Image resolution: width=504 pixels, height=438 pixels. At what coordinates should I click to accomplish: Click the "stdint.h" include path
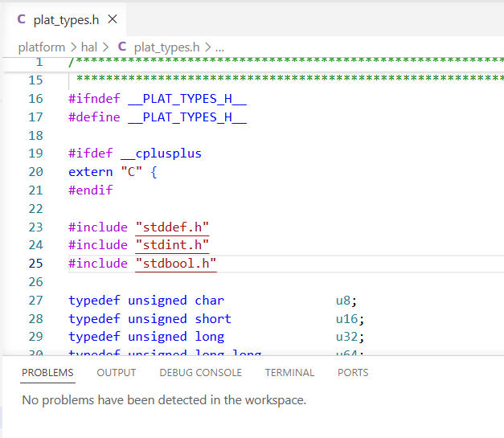pyautogui.click(x=172, y=245)
